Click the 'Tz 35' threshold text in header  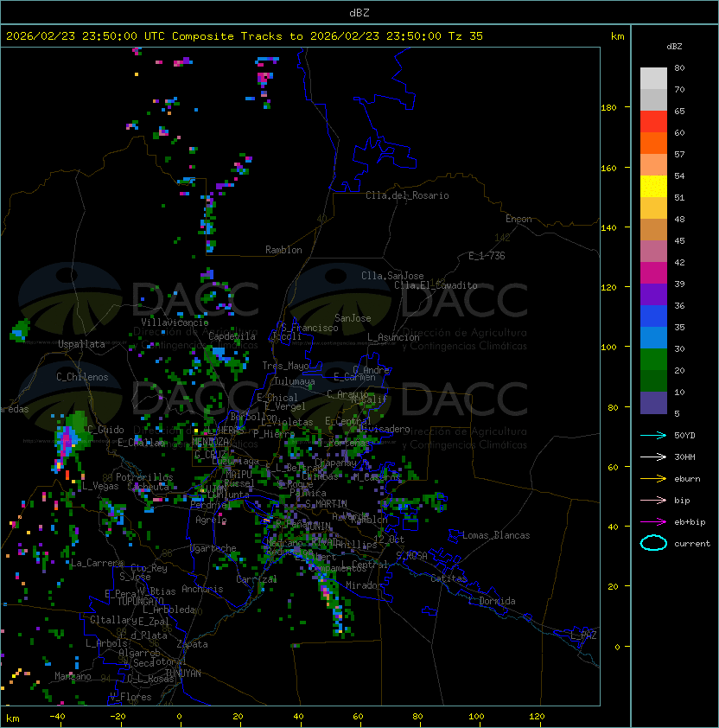tap(466, 36)
